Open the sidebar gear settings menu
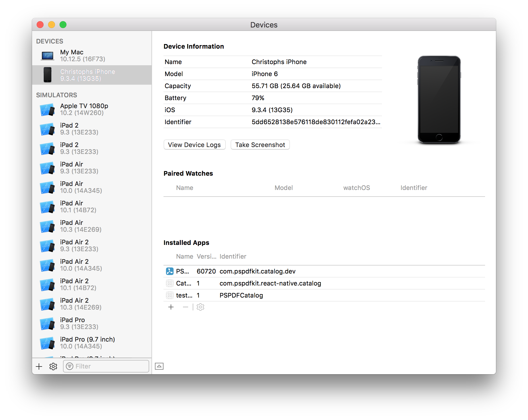 click(x=53, y=366)
